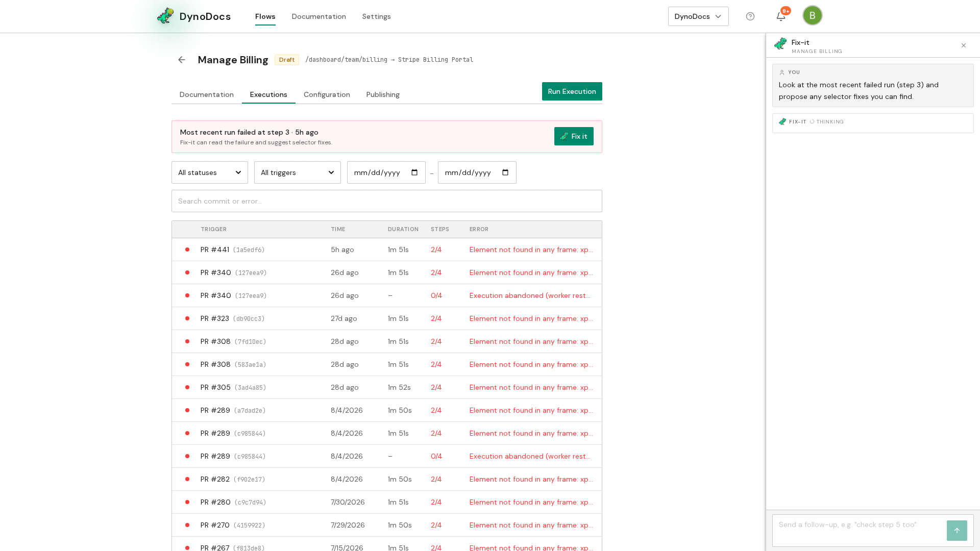This screenshot has height=551, width=980.
Task: Open the help question mark icon
Action: point(750,16)
